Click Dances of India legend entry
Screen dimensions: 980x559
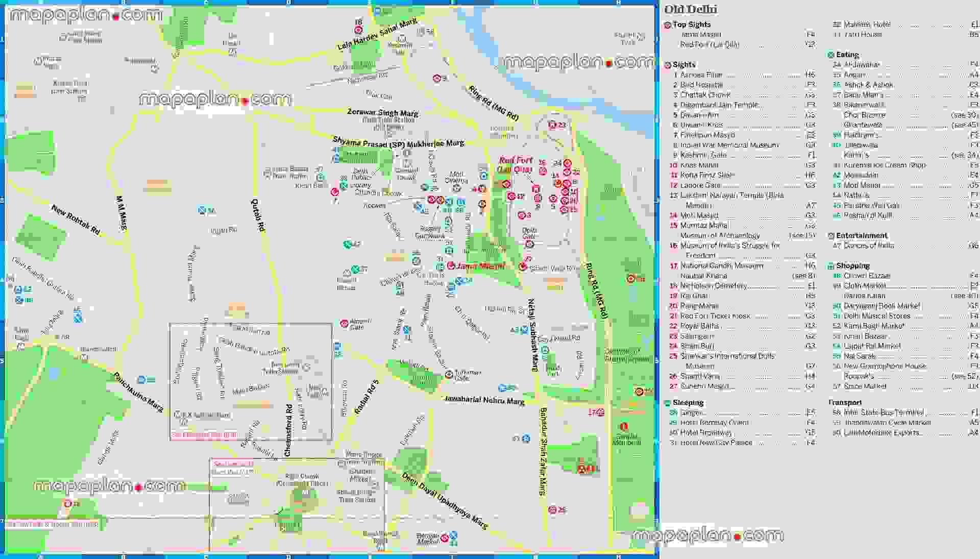point(905,246)
